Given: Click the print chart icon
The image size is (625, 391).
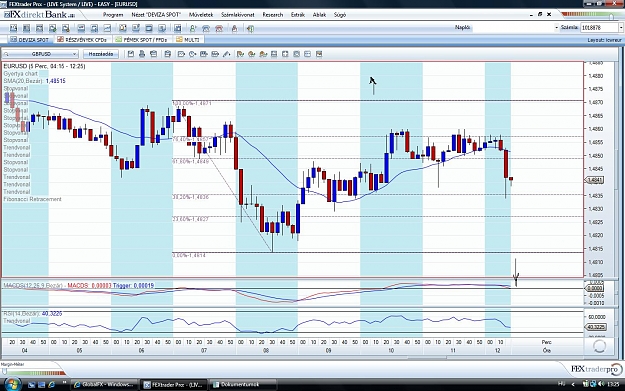Looking at the screenshot, I should [142, 54].
